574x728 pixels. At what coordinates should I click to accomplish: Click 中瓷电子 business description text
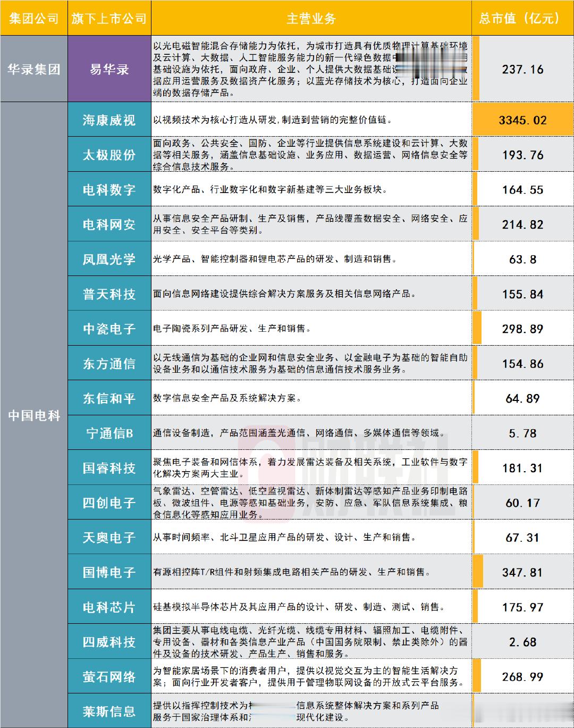tap(232, 329)
